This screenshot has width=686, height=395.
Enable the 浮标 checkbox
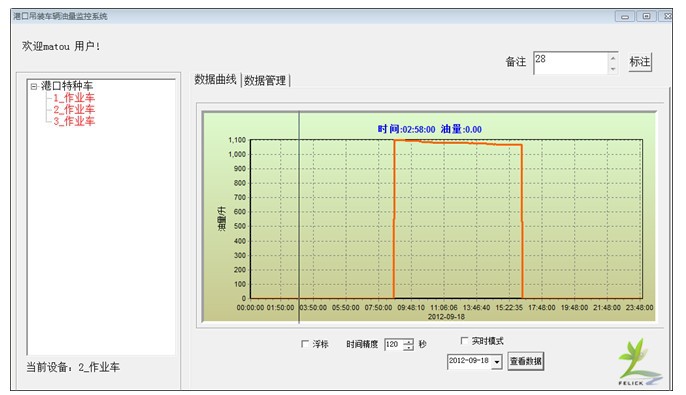[305, 344]
